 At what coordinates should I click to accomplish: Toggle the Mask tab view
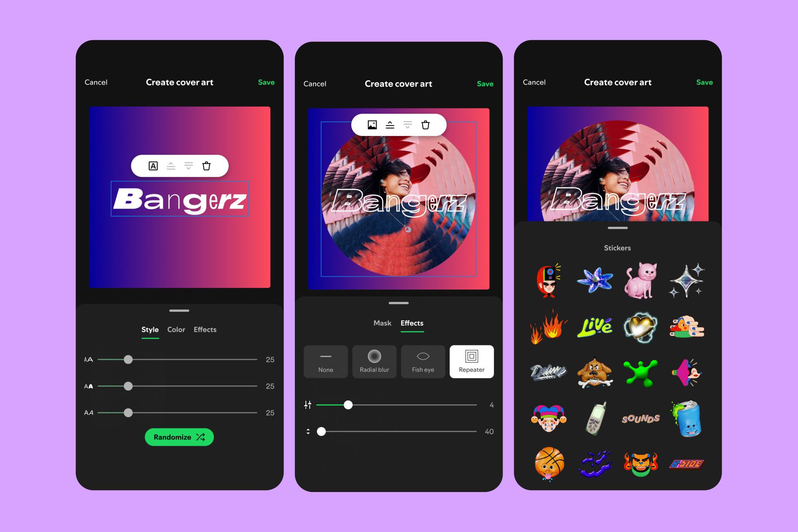381,323
